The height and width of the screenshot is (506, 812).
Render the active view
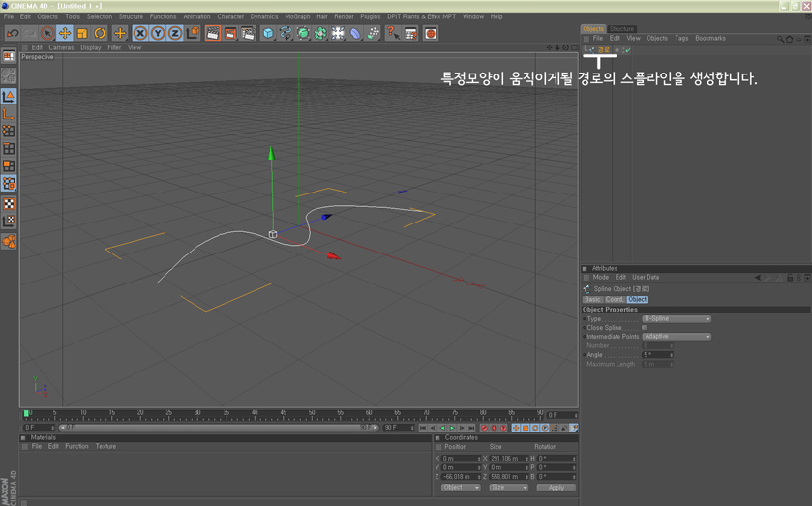click(213, 33)
